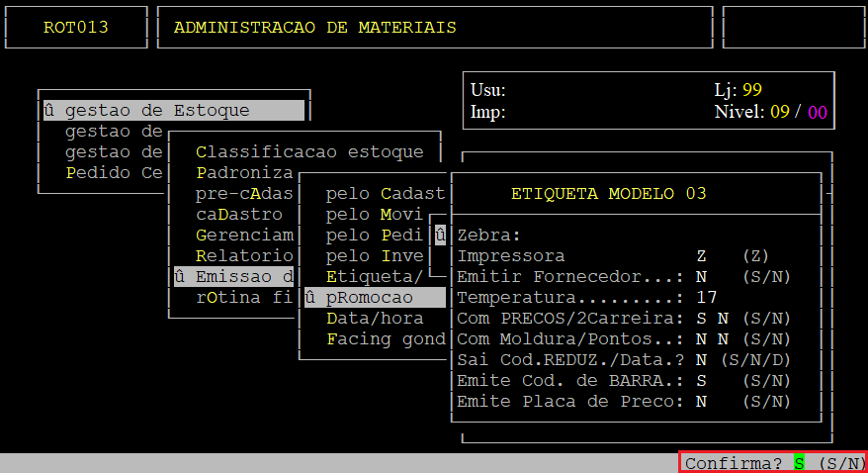The height and width of the screenshot is (473, 868).
Task: Choose the Data/hora menu item
Action: tap(375, 318)
